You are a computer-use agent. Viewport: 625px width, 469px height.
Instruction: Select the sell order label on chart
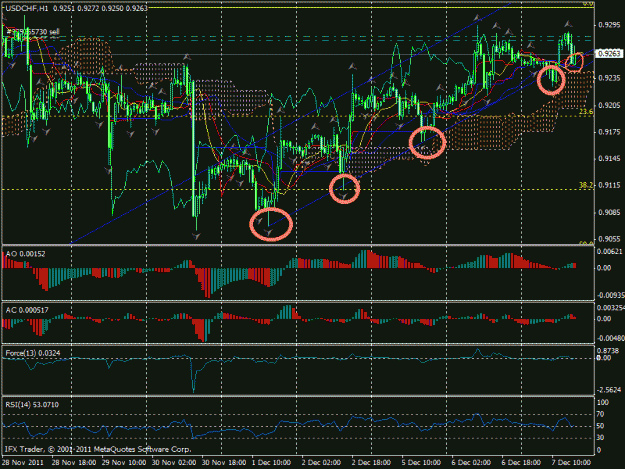point(33,31)
